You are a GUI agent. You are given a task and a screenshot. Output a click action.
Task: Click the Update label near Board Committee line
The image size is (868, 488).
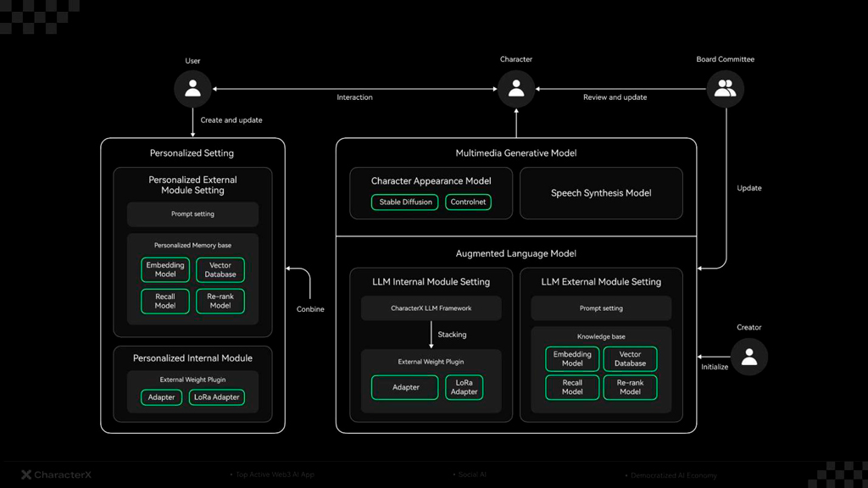(749, 188)
